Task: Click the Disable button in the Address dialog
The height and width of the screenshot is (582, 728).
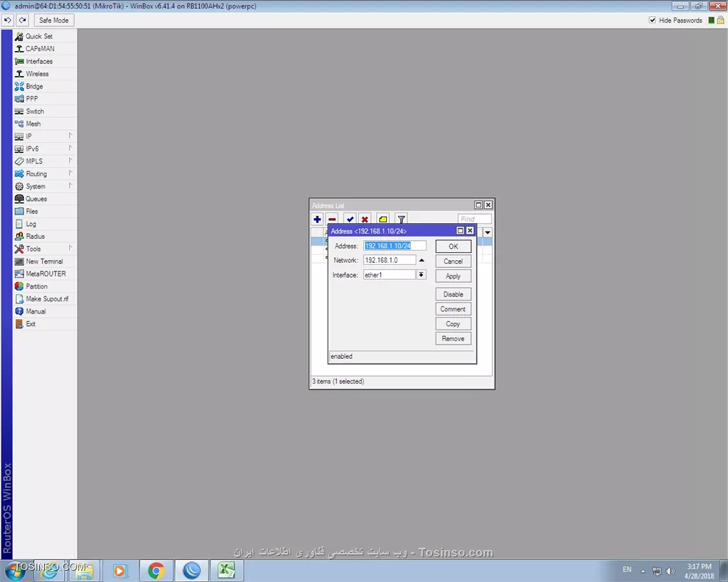Action: pyautogui.click(x=453, y=294)
